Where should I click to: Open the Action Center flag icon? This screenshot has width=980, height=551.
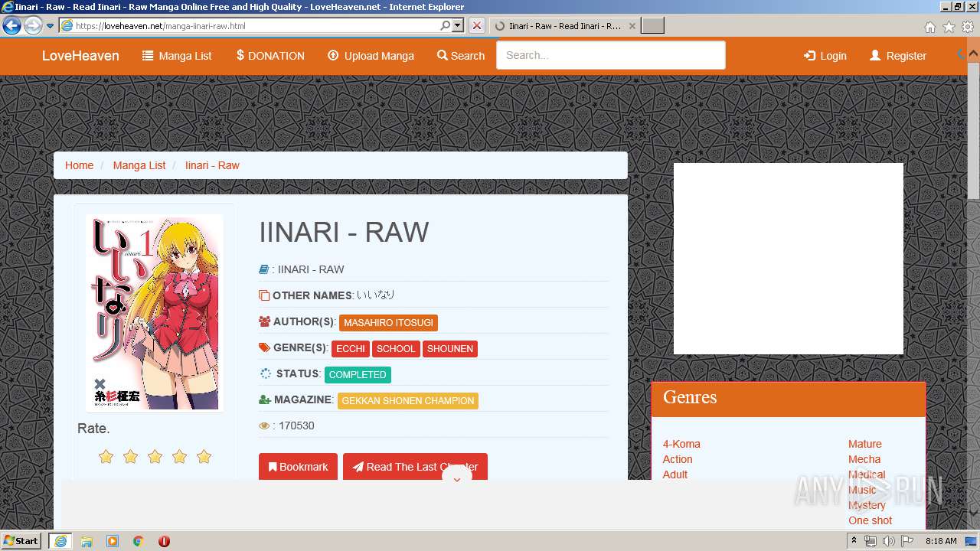[x=907, y=541]
